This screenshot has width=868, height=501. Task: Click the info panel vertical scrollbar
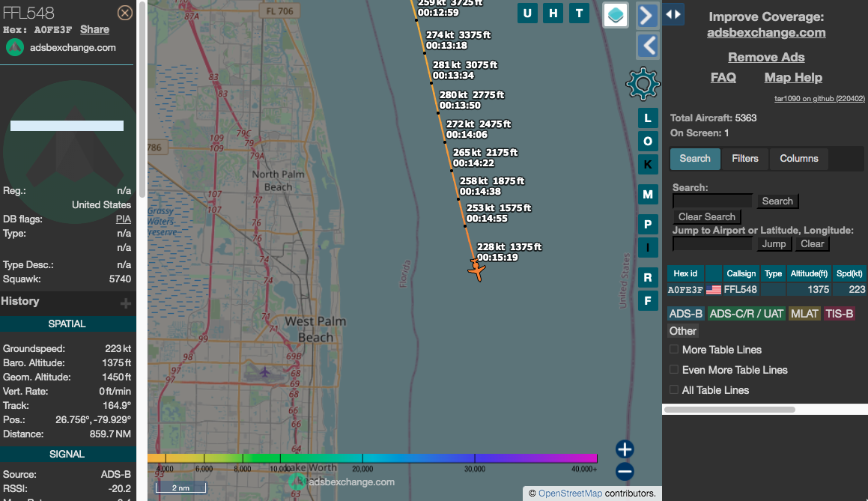[x=142, y=100]
